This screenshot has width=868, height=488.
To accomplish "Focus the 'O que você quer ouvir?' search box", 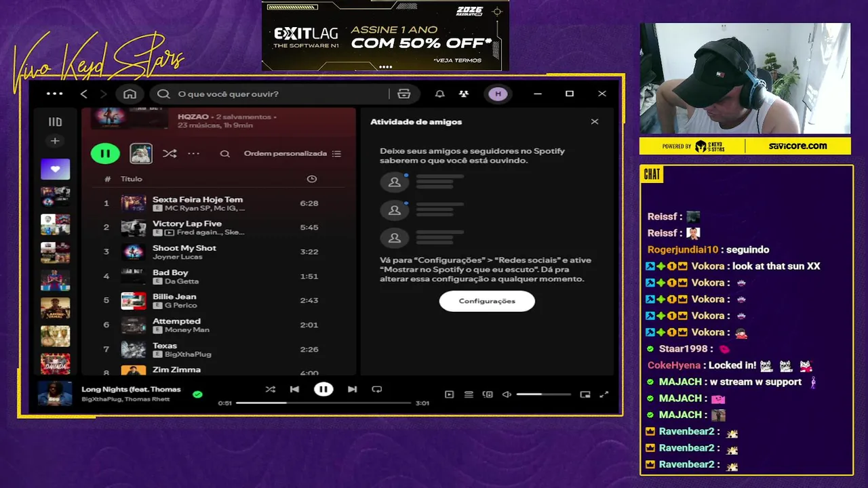I will coord(271,94).
